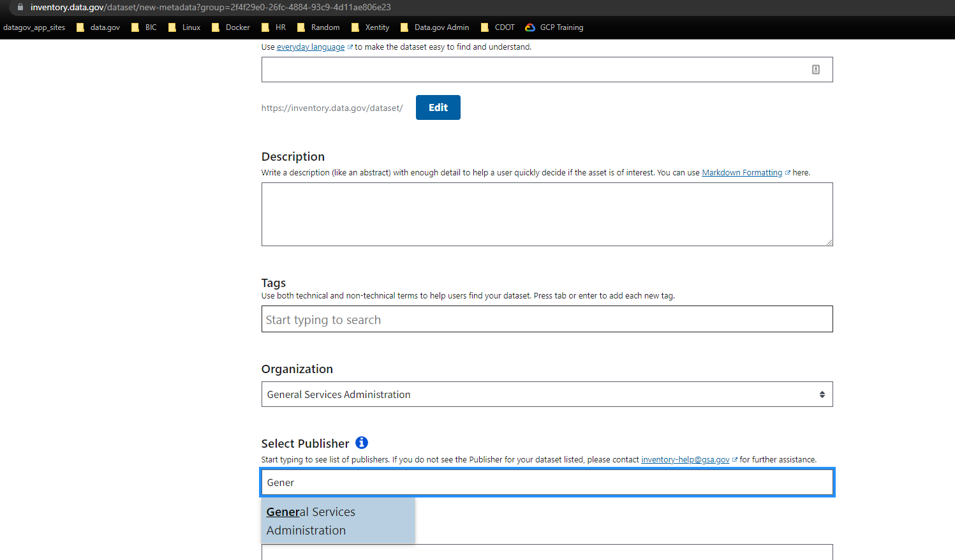Click inside the Tags search field
Viewport: 955px width, 560px height.
547,319
